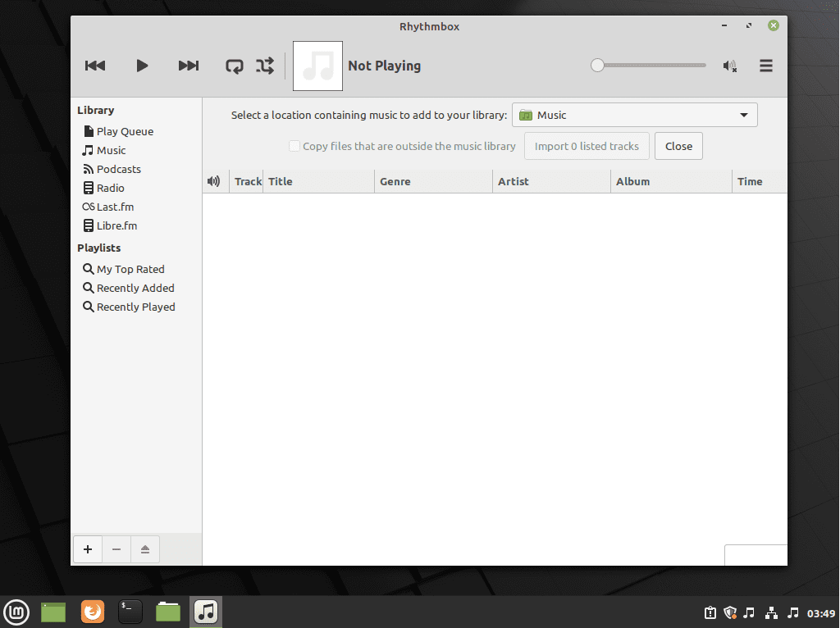The height and width of the screenshot is (628, 840).
Task: Enable shuffle playback
Action: click(264, 66)
